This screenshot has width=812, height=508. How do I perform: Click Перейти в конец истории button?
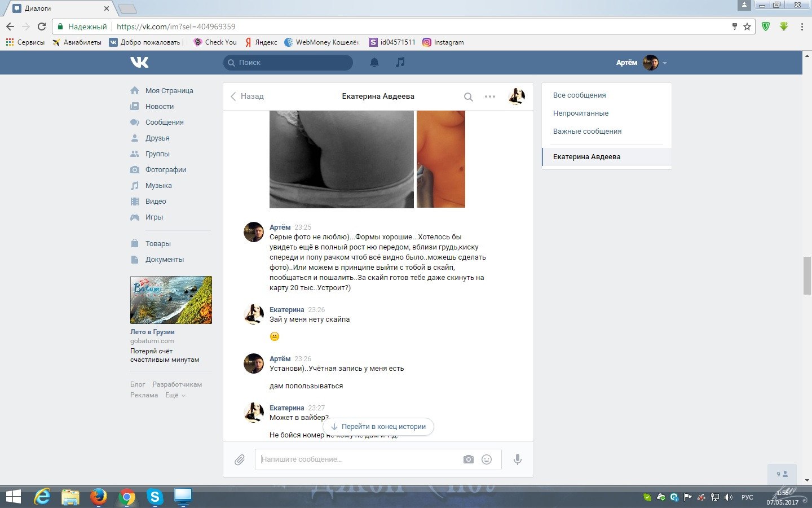378,427
